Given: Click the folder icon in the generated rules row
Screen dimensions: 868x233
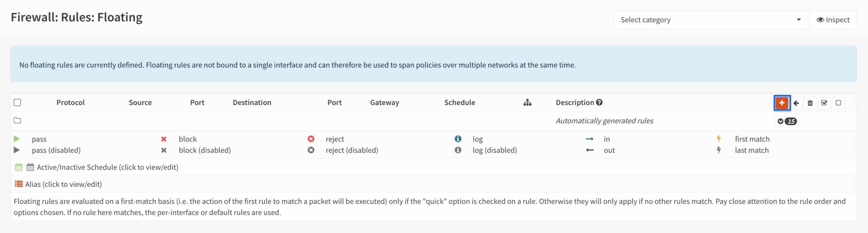Looking at the screenshot, I should (17, 120).
